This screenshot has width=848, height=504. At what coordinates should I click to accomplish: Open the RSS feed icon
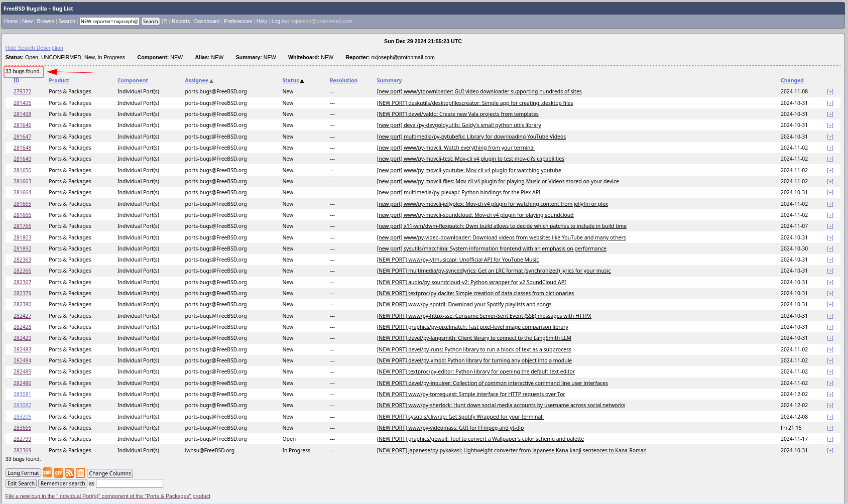[x=69, y=473]
